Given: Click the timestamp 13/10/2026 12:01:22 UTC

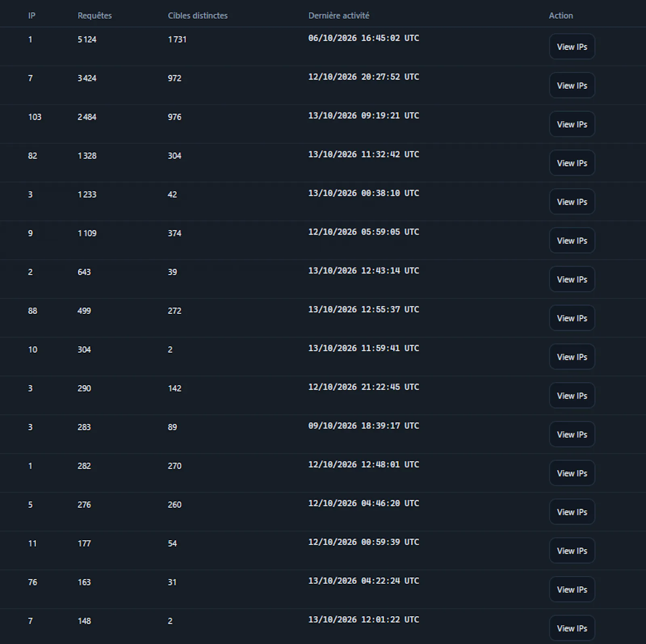Looking at the screenshot, I should coord(363,620).
